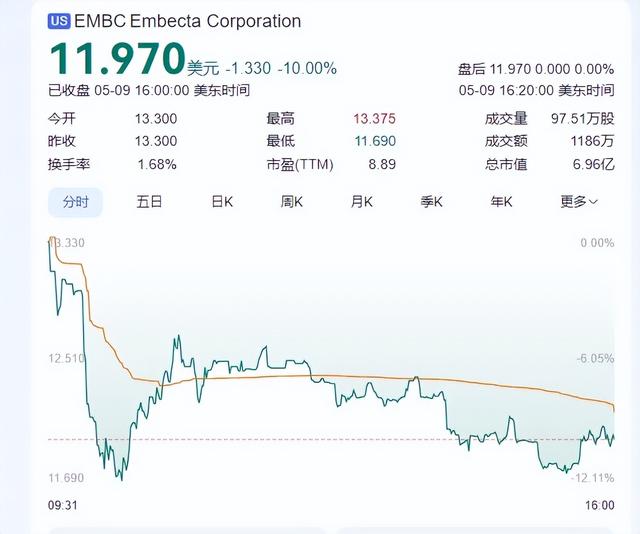Open the 日K daily candlestick tab

(x=222, y=202)
